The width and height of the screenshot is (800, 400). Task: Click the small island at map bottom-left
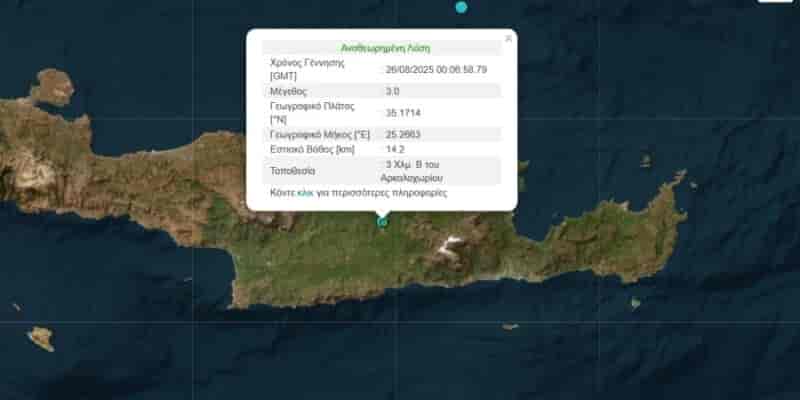click(x=41, y=338)
